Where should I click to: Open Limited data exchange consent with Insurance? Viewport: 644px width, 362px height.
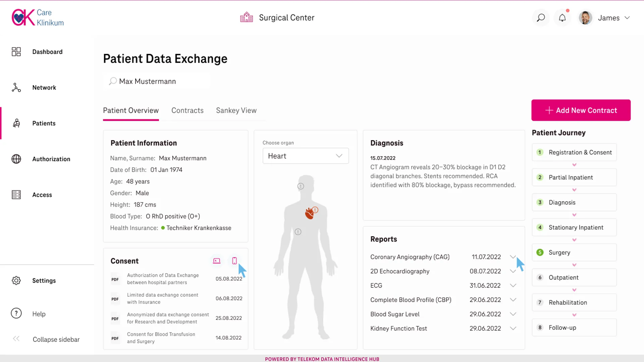click(x=162, y=299)
